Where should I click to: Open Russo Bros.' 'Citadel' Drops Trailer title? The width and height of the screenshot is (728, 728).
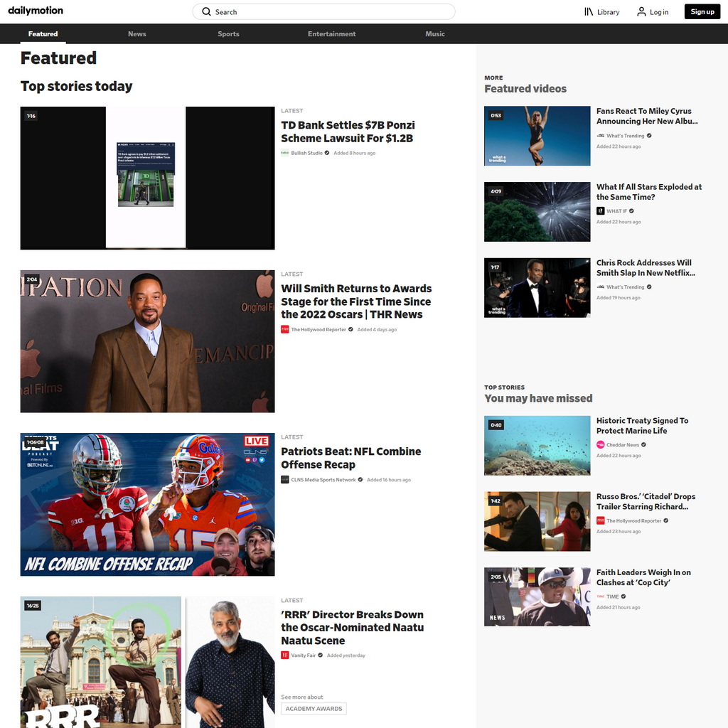(x=646, y=501)
